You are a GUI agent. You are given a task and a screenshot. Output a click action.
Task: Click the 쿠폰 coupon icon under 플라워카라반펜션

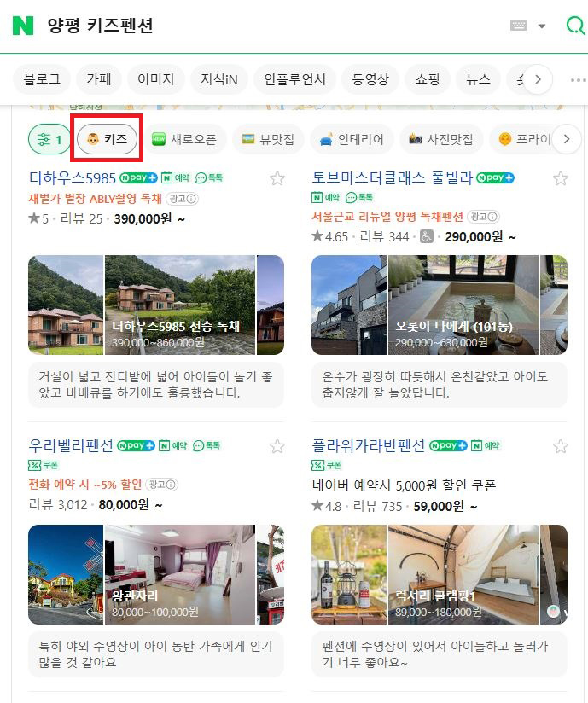[x=327, y=465]
